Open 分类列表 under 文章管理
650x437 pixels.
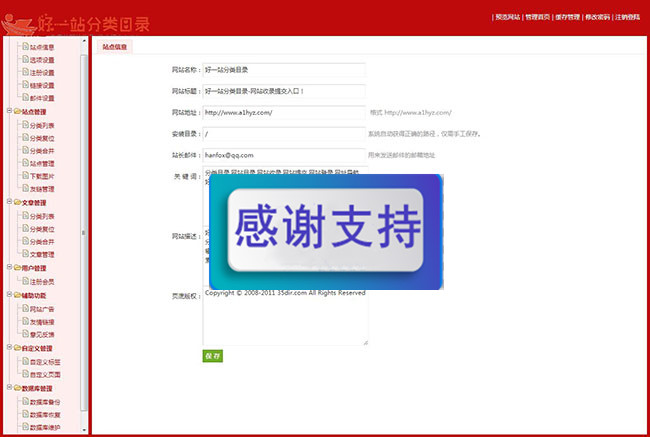pos(42,216)
